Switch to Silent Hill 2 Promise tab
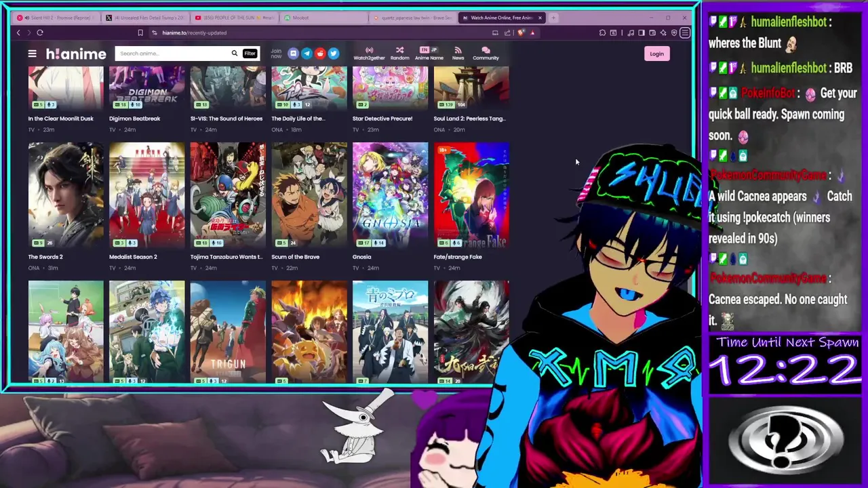The height and width of the screenshot is (488, 868). pyautogui.click(x=56, y=18)
